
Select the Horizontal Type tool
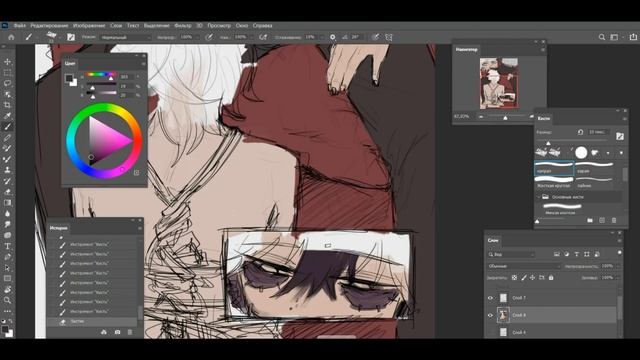tap(7, 246)
